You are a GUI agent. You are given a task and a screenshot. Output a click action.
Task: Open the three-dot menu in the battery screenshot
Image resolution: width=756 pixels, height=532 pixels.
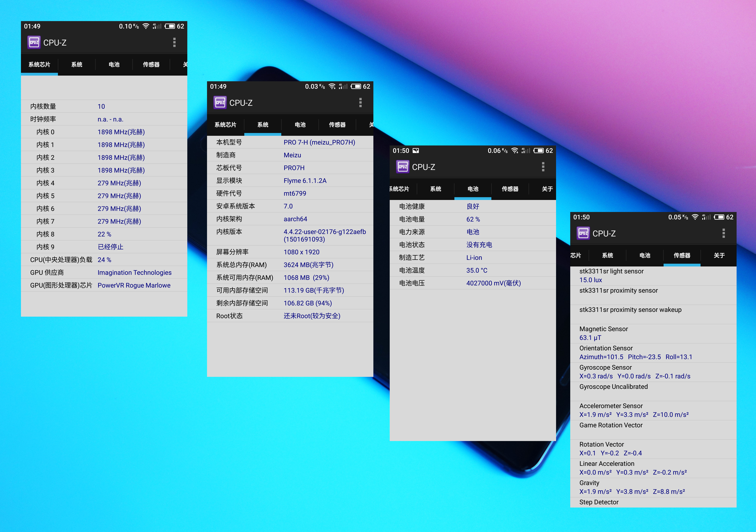click(x=543, y=167)
